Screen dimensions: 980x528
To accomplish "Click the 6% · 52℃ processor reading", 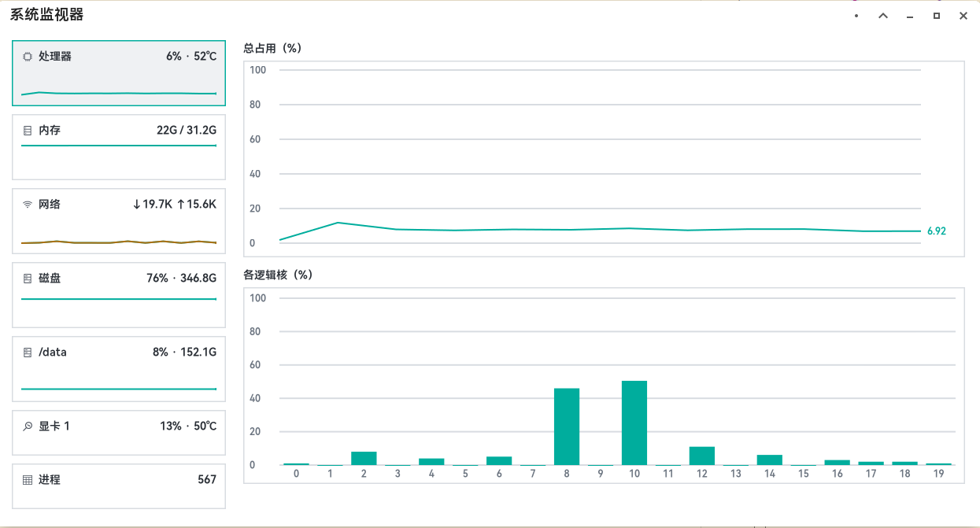I will point(191,57).
